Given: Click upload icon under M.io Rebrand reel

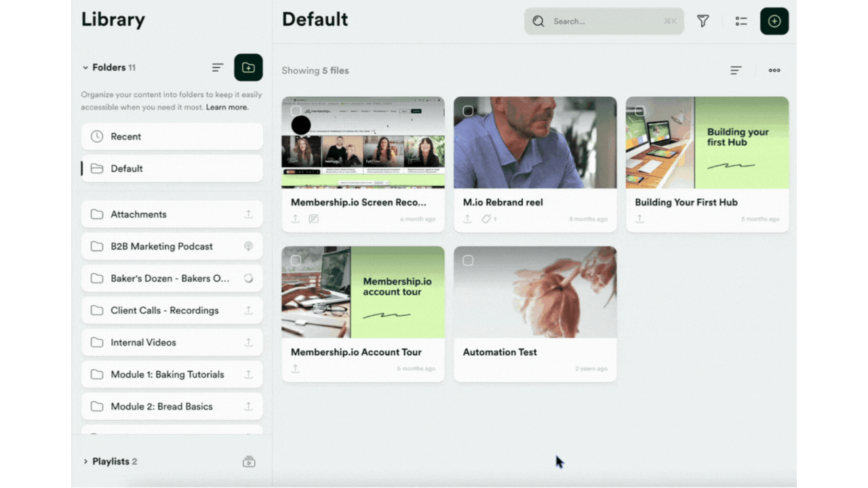Looking at the screenshot, I should [x=467, y=219].
